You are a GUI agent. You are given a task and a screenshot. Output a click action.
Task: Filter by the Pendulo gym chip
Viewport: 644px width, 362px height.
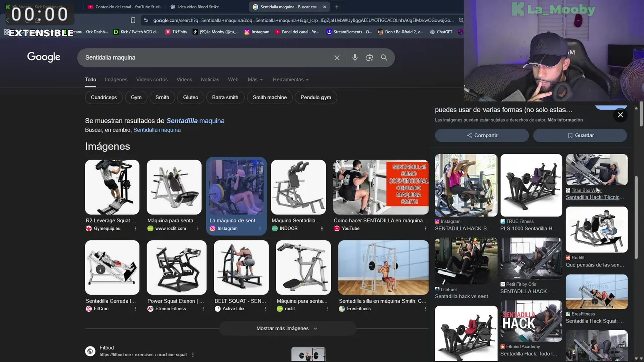click(x=316, y=97)
